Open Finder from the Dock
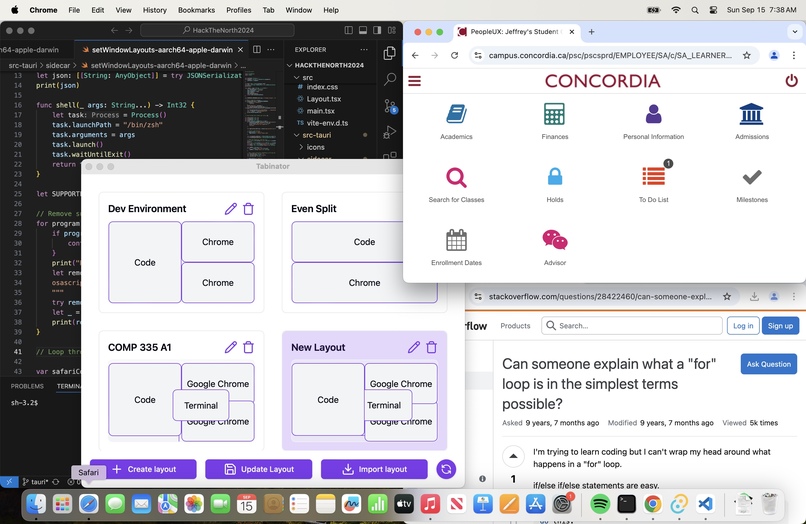This screenshot has width=806, height=524. pyautogui.click(x=36, y=504)
